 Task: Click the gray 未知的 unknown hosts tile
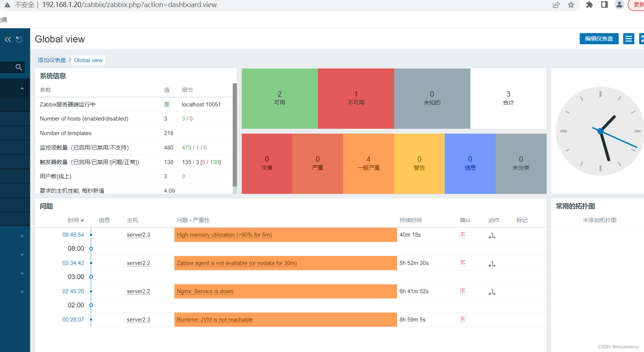click(432, 99)
